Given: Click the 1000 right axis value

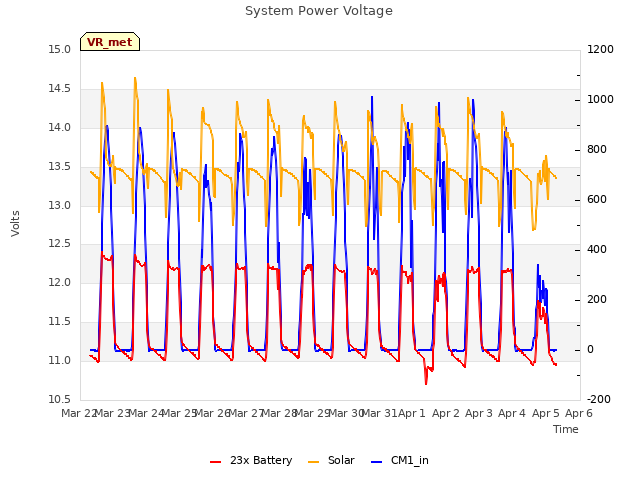Looking at the screenshot, I should tap(600, 100).
